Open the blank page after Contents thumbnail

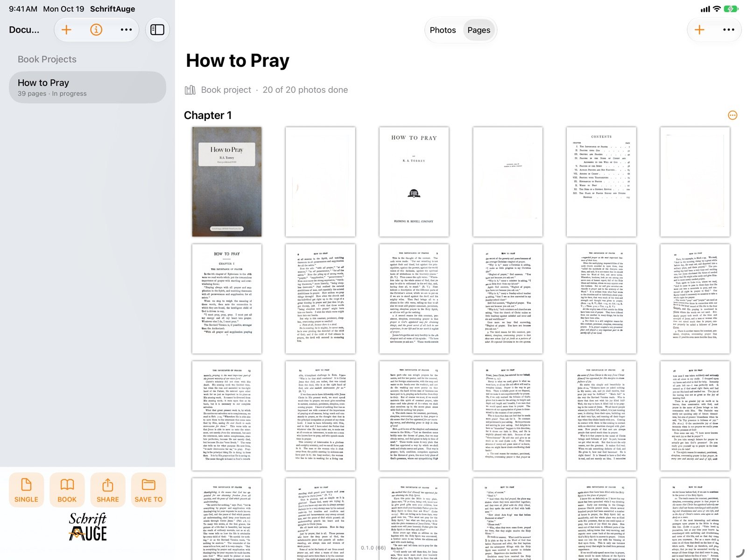click(695, 182)
